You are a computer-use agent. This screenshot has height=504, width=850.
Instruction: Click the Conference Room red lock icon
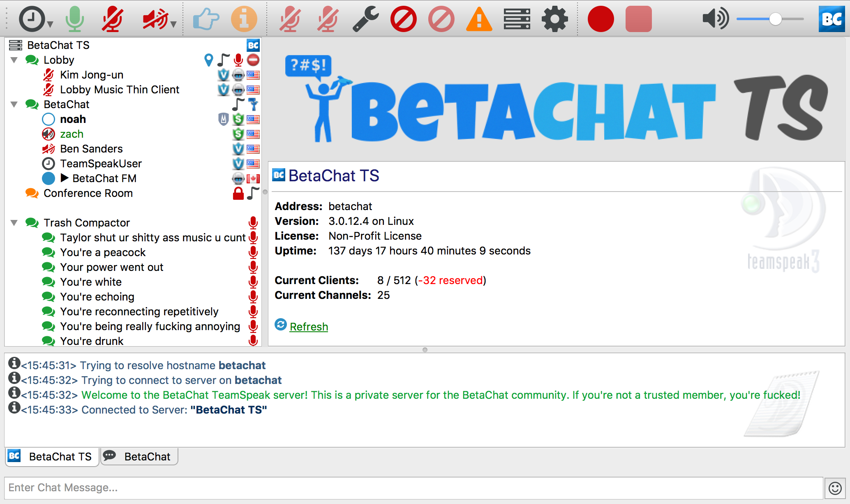(x=238, y=193)
